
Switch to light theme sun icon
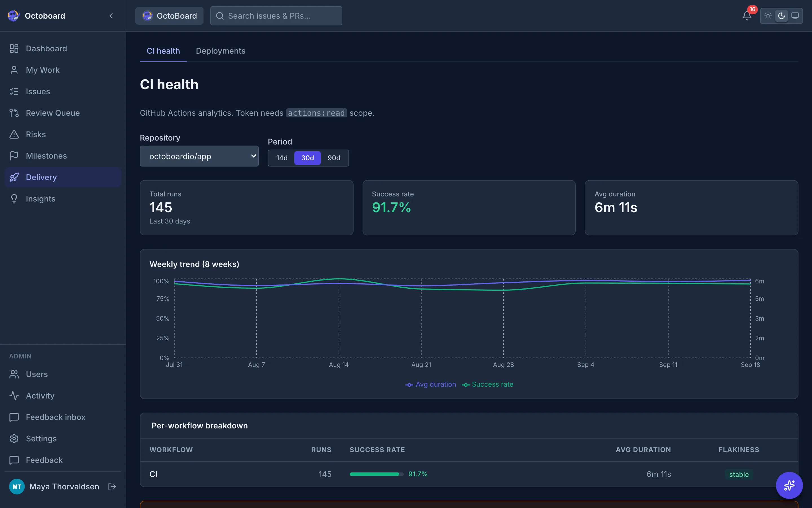point(768,16)
